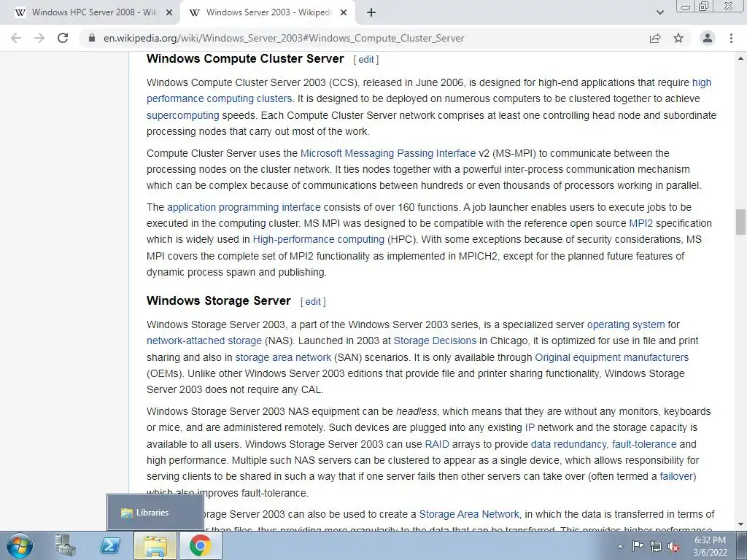Open the Action Center flag icon
The image size is (747, 560).
pos(638,546)
